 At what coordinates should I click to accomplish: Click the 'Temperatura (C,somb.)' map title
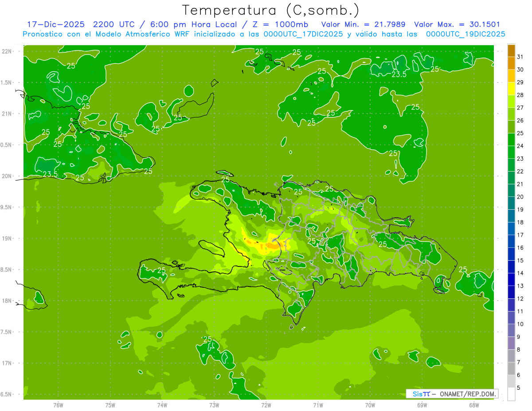tap(271, 10)
